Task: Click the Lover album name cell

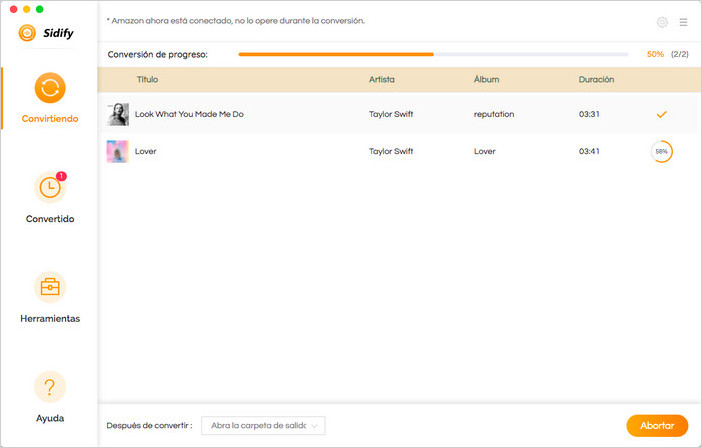Action: click(x=484, y=151)
